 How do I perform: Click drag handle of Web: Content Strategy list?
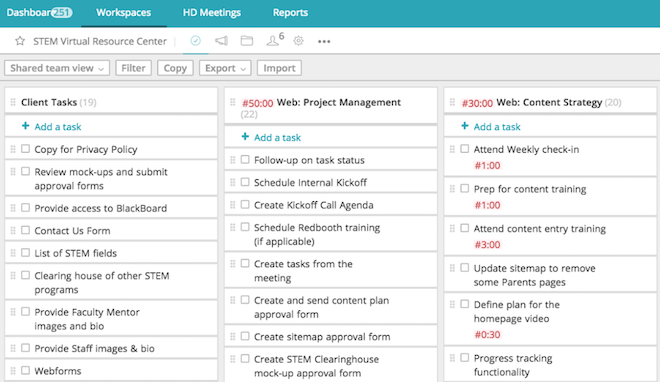click(452, 102)
